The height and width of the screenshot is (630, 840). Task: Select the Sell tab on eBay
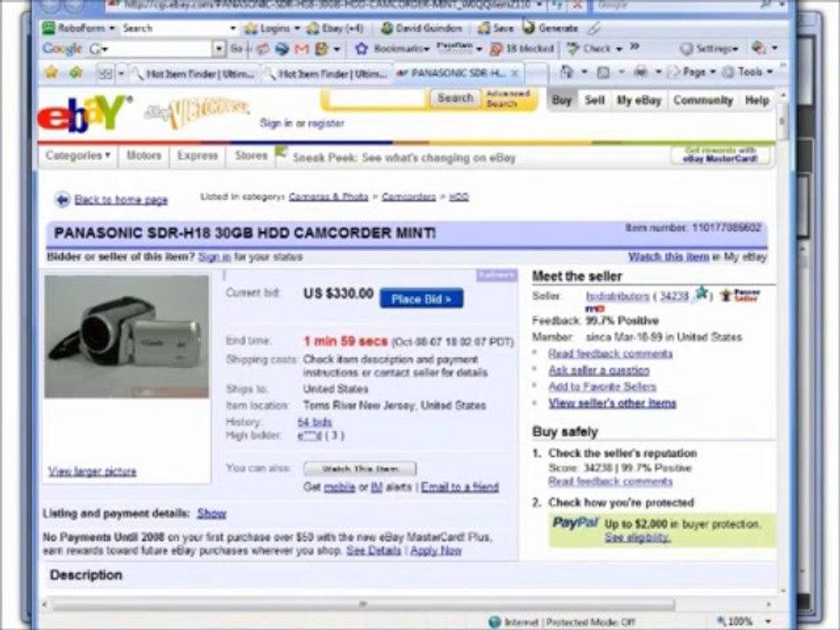595,100
